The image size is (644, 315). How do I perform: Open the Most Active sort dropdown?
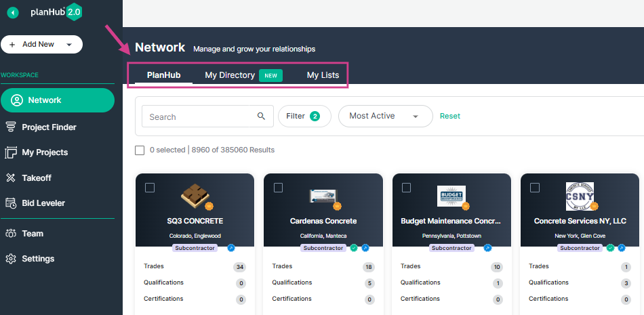[385, 117]
